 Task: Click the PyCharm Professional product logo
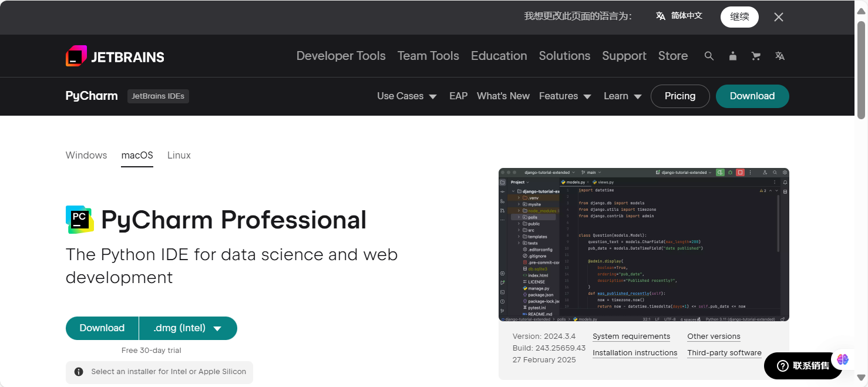80,220
